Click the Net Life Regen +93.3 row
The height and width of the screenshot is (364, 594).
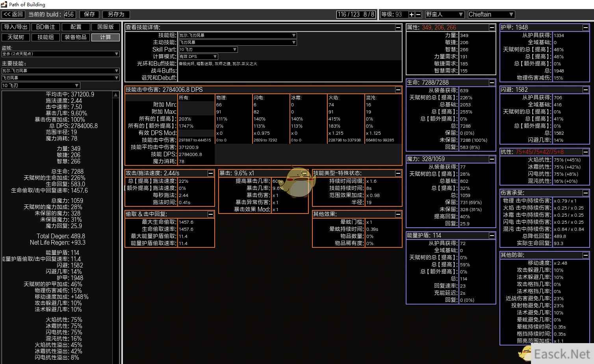(58, 243)
